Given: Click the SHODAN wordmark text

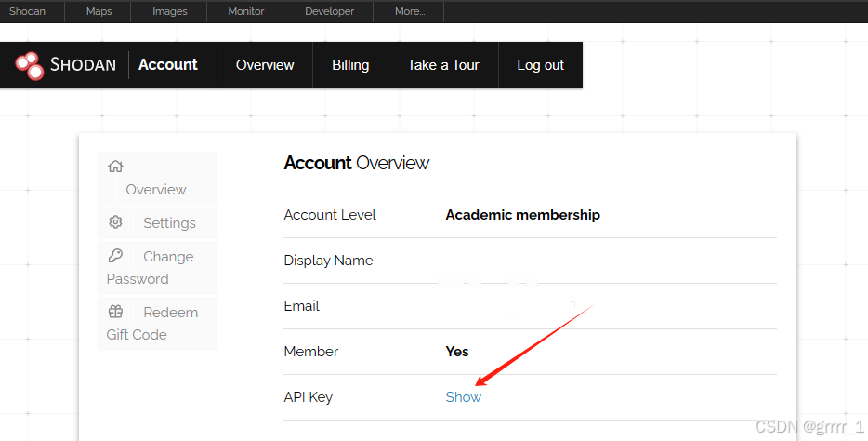Looking at the screenshot, I should pos(83,65).
